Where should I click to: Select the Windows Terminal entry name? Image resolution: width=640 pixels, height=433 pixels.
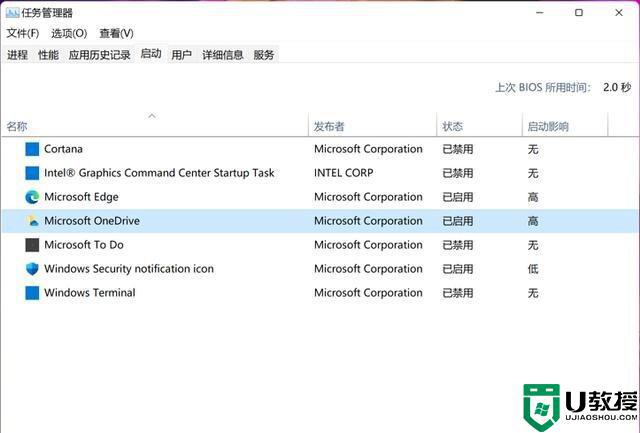click(x=90, y=293)
